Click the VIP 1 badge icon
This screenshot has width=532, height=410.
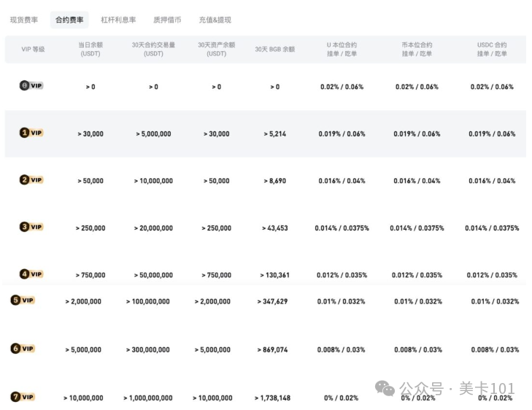pyautogui.click(x=31, y=133)
